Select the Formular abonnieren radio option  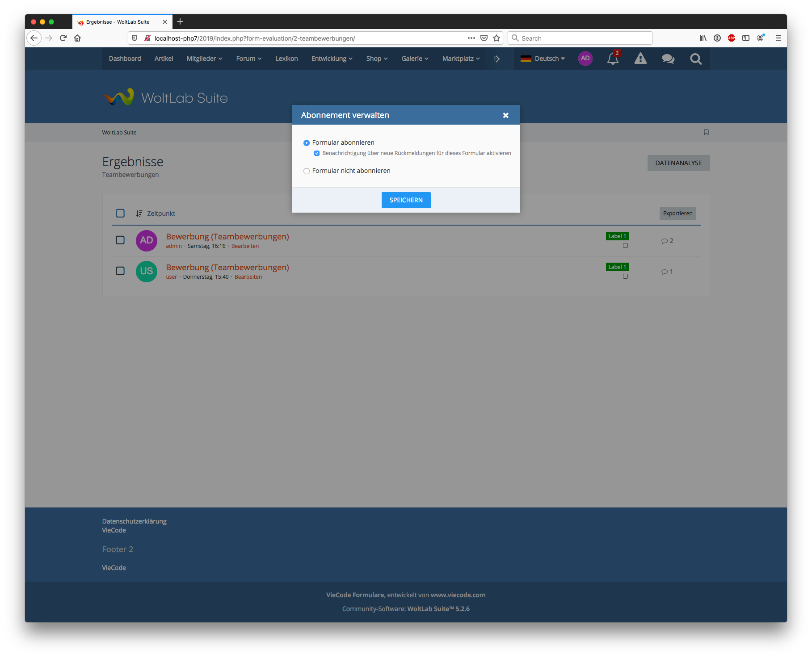tap(307, 143)
